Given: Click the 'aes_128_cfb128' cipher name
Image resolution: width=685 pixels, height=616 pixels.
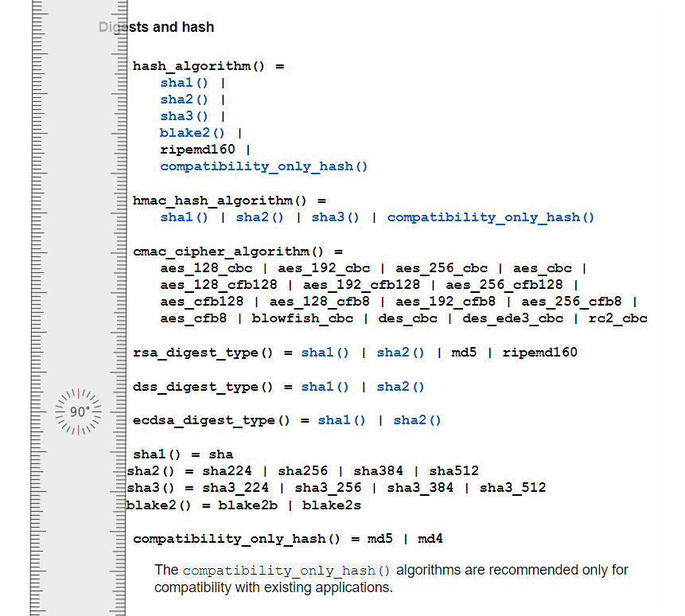Looking at the screenshot, I should click(219, 285).
